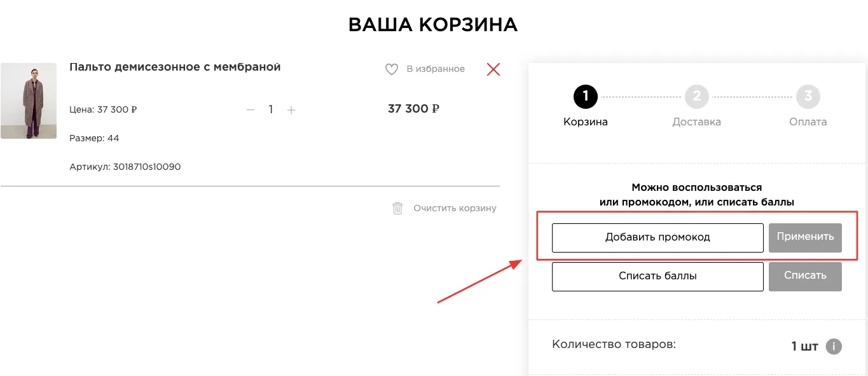This screenshot has width=868, height=376.
Task: Open Пальто демисезонное с мембраной title
Action: pos(175,67)
